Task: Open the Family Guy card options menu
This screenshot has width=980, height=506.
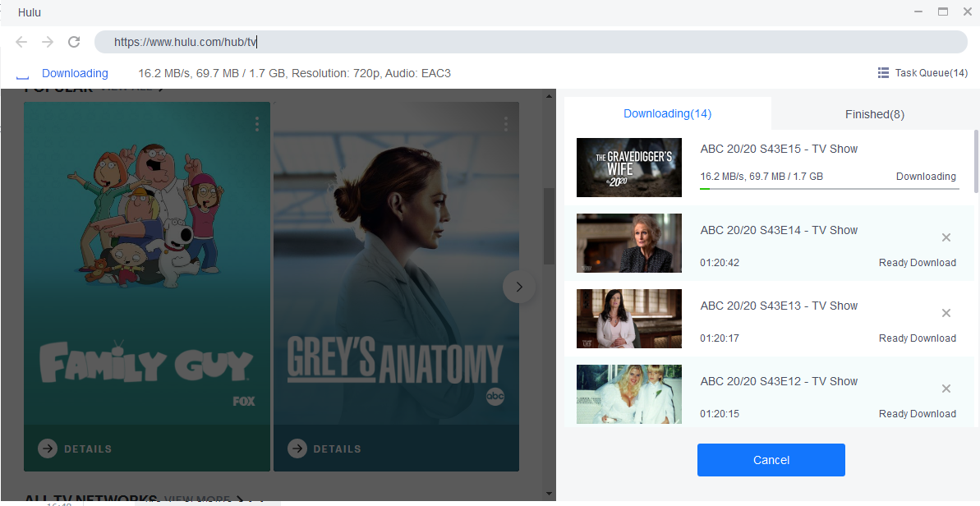Action: coord(257,124)
